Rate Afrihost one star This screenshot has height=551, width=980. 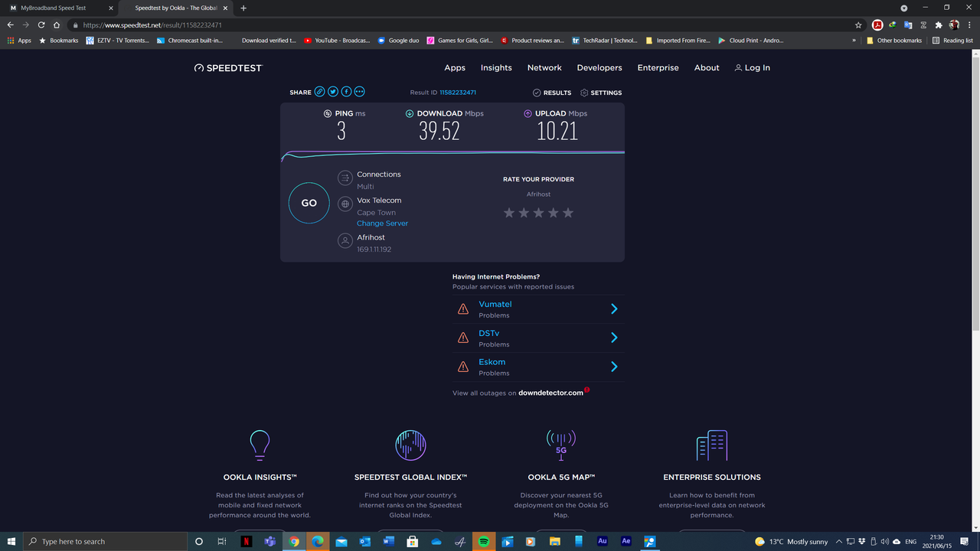[x=509, y=213]
